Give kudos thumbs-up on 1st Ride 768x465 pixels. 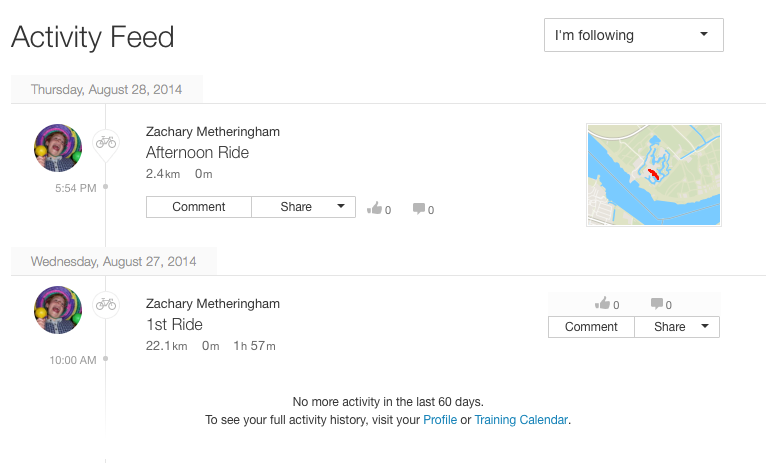[x=602, y=304]
